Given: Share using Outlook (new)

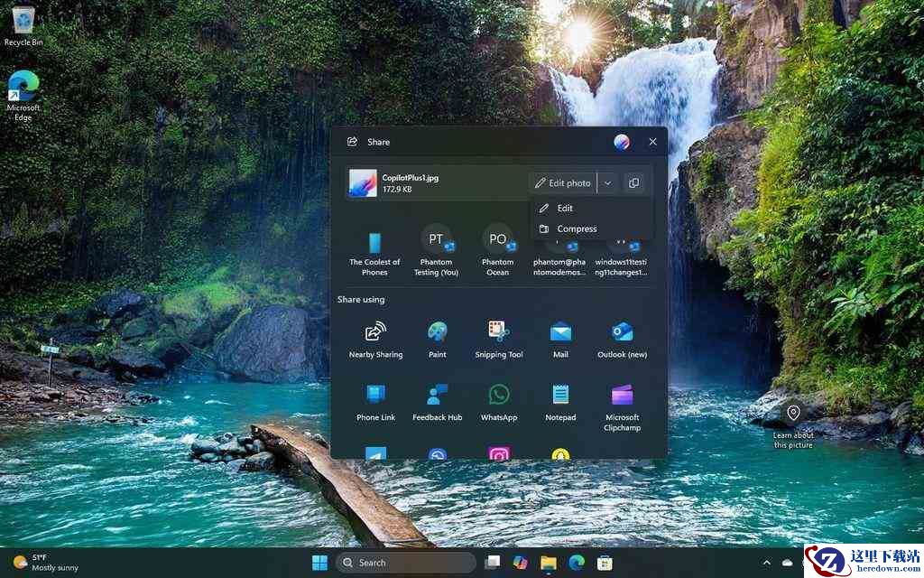Looking at the screenshot, I should [623, 340].
